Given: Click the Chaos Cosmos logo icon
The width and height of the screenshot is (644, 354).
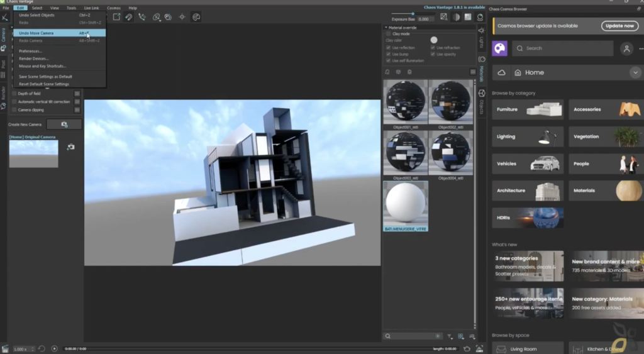Looking at the screenshot, I should click(x=500, y=48).
